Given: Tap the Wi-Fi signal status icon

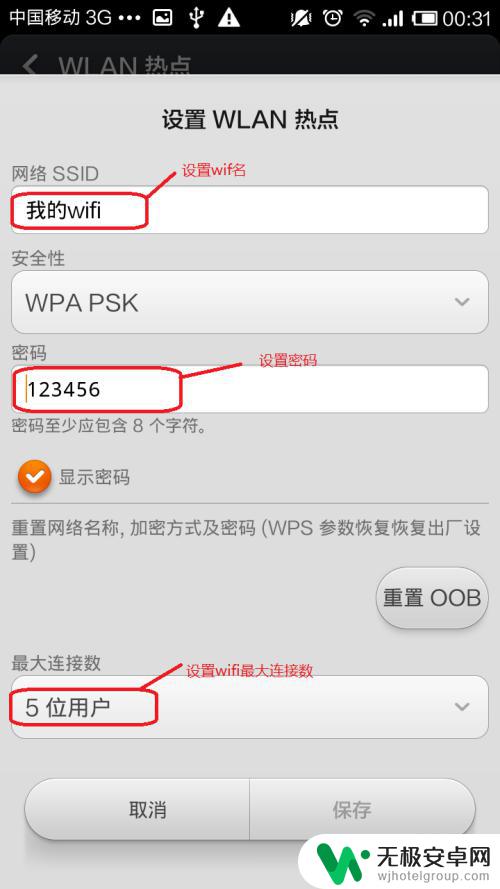Looking at the screenshot, I should pyautogui.click(x=363, y=19).
